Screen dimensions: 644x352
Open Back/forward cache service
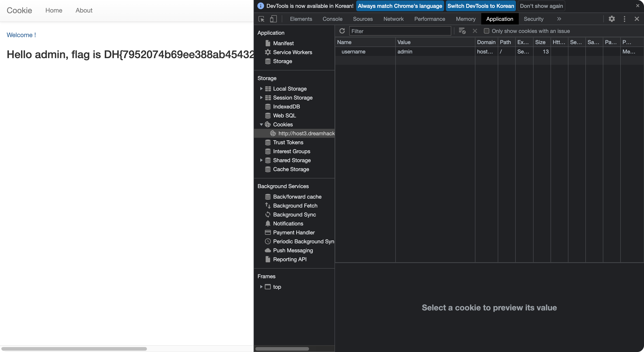coord(297,197)
